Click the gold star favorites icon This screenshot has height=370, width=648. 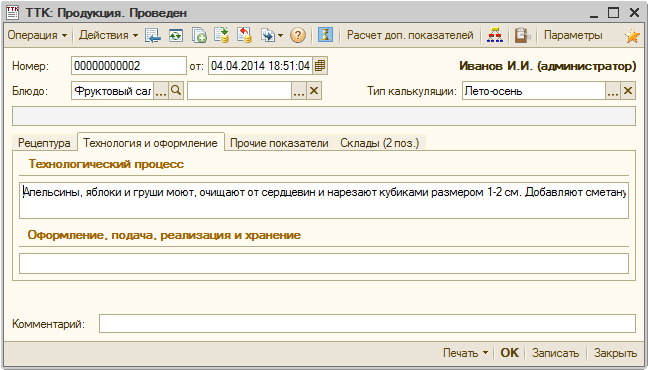click(632, 36)
